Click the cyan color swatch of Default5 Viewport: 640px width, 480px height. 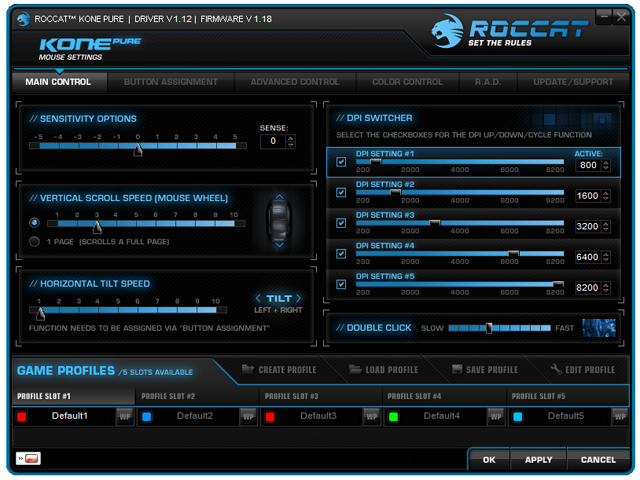[518, 417]
